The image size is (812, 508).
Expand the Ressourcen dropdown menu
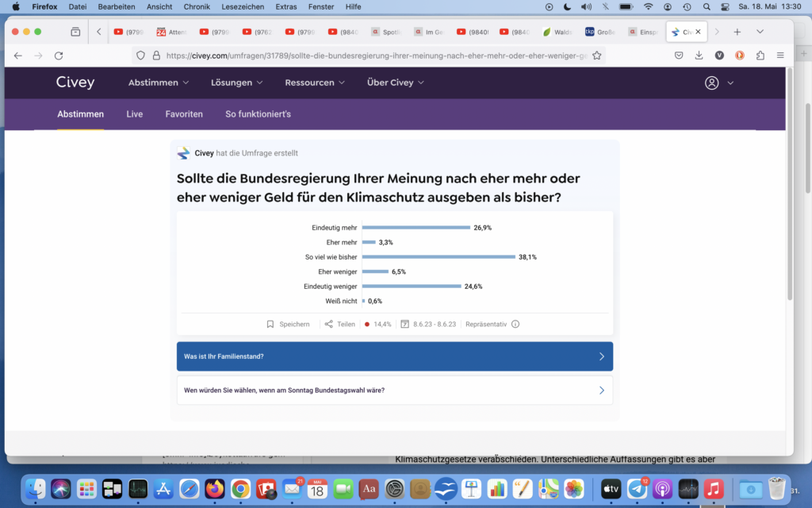[x=315, y=83]
